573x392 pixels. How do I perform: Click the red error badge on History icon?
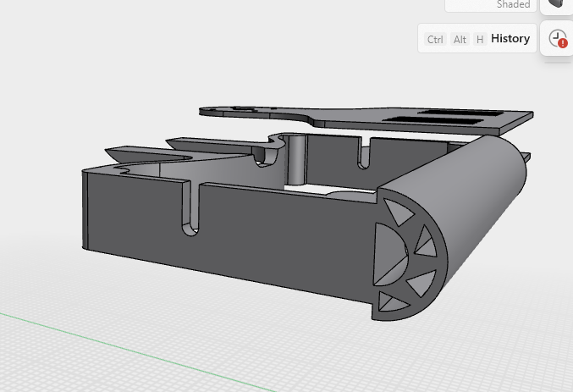tap(563, 43)
